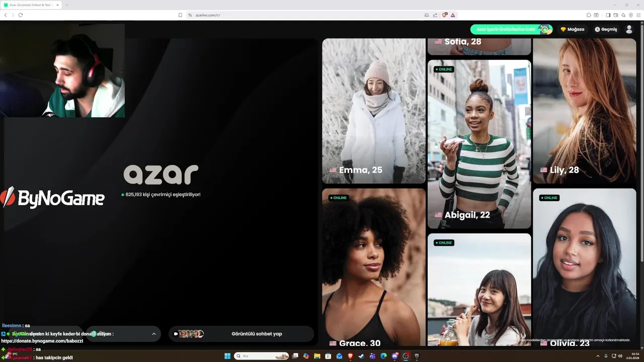Open Task View on the taskbar
Viewport: 644px width, 362px height.
(295, 356)
